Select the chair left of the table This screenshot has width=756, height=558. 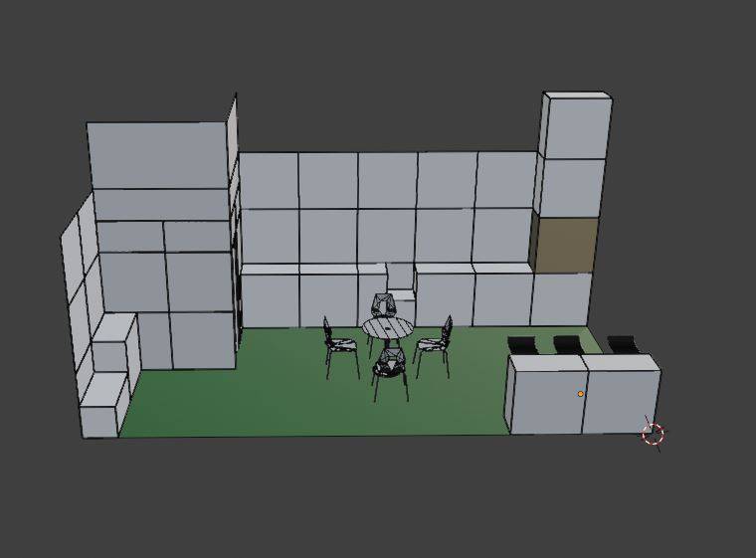(x=340, y=346)
